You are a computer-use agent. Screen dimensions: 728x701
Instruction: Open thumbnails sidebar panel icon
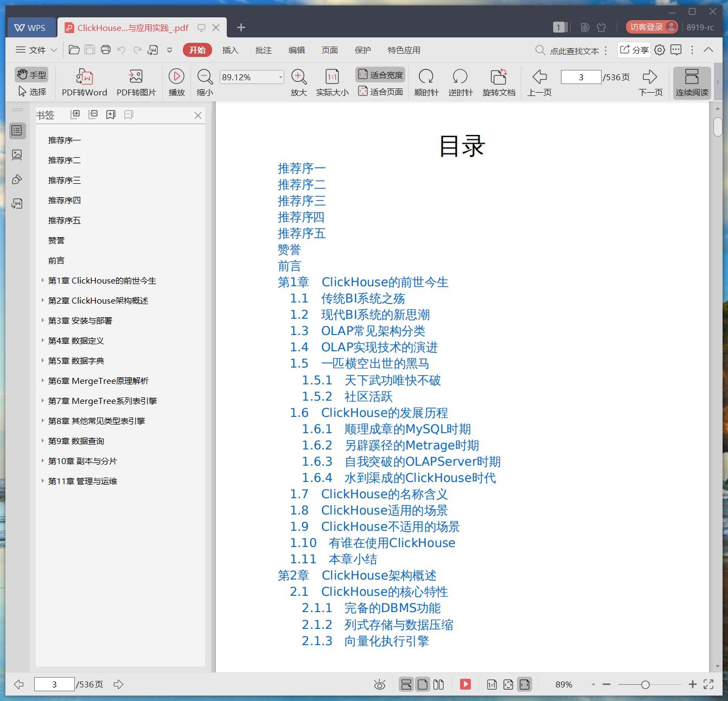[17, 155]
